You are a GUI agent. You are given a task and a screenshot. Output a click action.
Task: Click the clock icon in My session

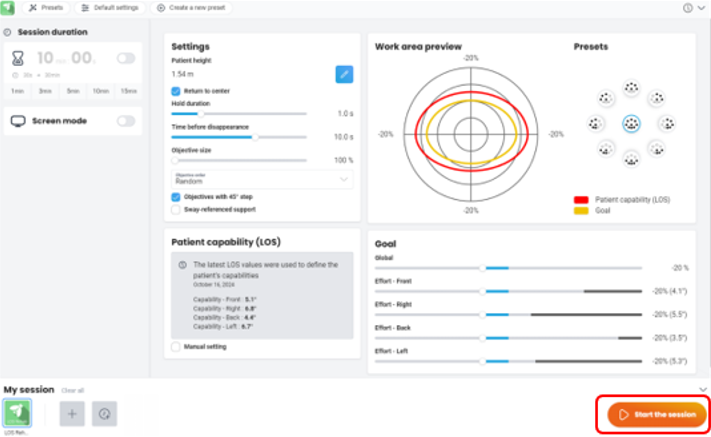coord(103,413)
